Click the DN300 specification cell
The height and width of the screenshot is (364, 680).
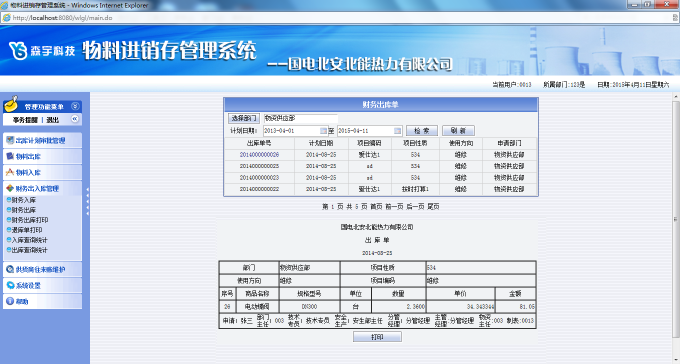(x=310, y=307)
